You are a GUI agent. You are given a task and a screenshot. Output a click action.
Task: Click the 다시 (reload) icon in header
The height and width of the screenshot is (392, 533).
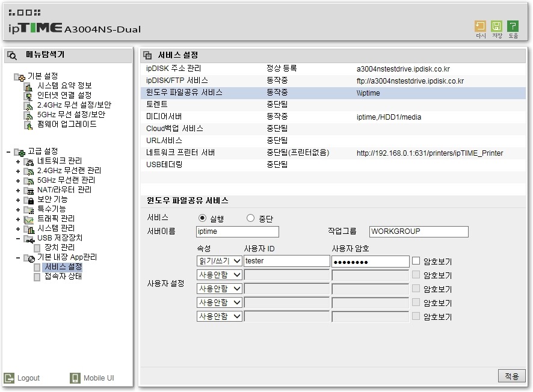(480, 26)
